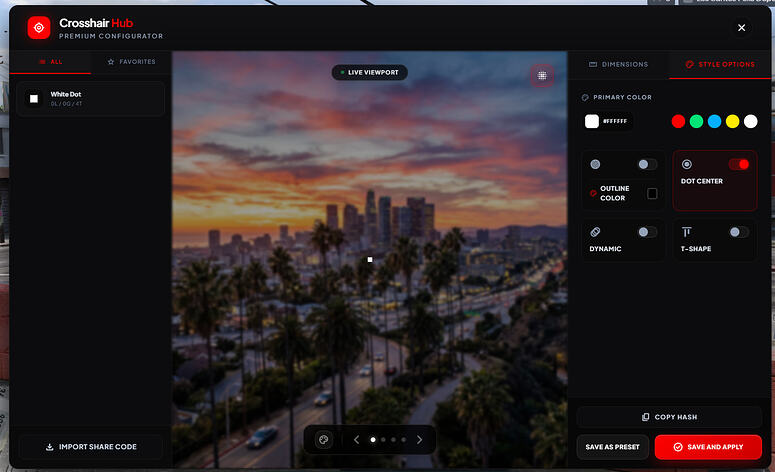This screenshot has height=472, width=775.
Task: Choose the outline color black swatch
Action: [x=652, y=193]
